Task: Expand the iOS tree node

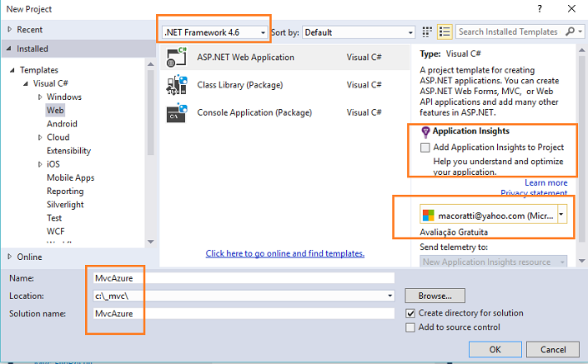Action: click(40, 164)
